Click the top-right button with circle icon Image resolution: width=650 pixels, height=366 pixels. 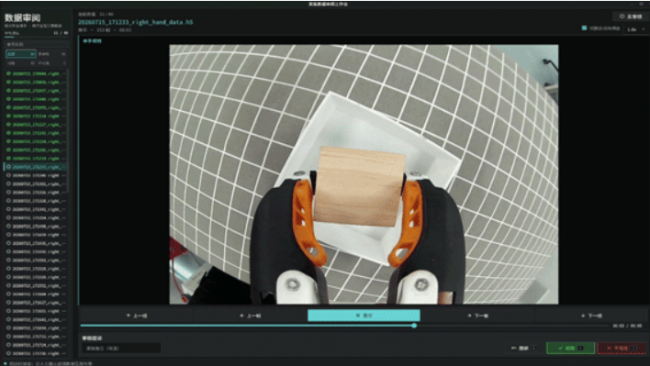[630, 17]
